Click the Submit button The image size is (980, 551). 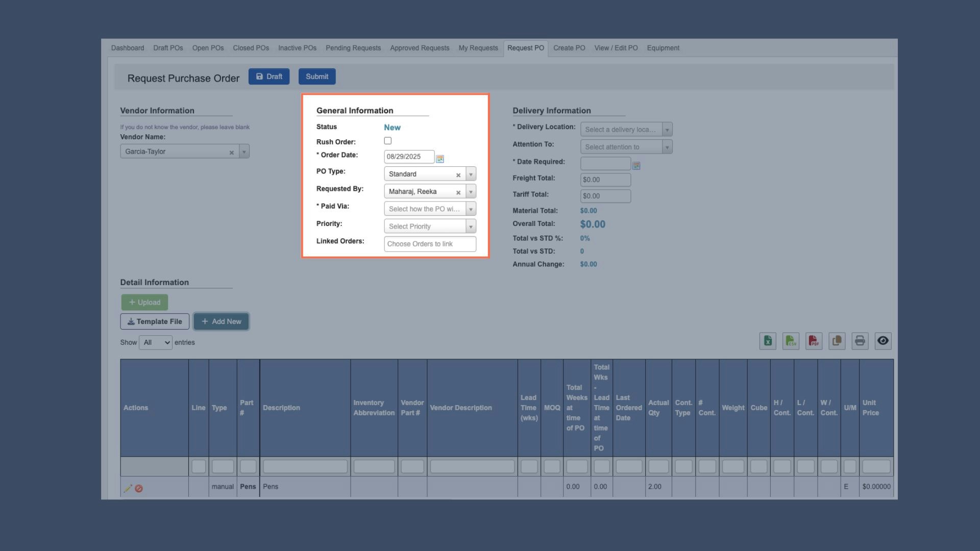point(317,77)
